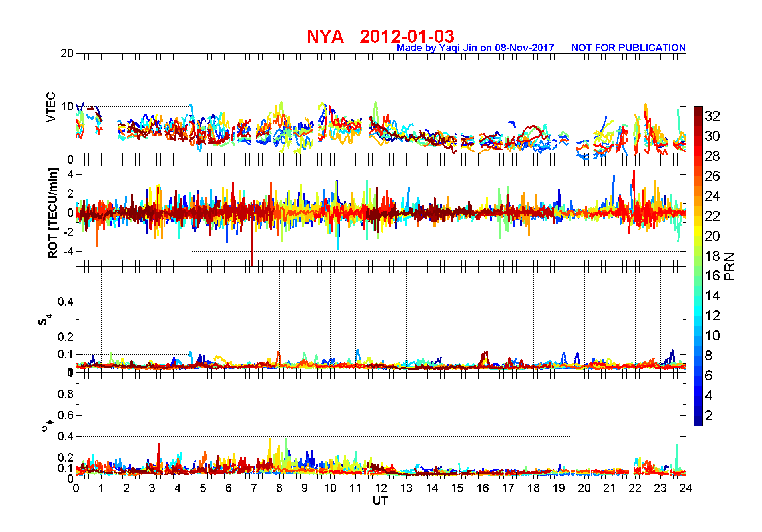The width and height of the screenshot is (762, 532).
Task: Click the PRN colorbar label
Action: (x=730, y=266)
